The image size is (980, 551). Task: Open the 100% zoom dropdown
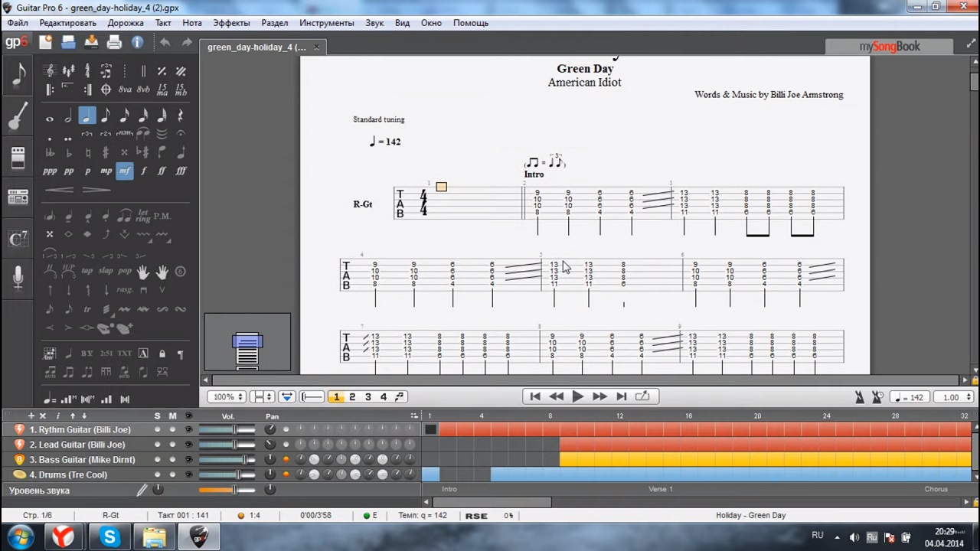click(228, 397)
